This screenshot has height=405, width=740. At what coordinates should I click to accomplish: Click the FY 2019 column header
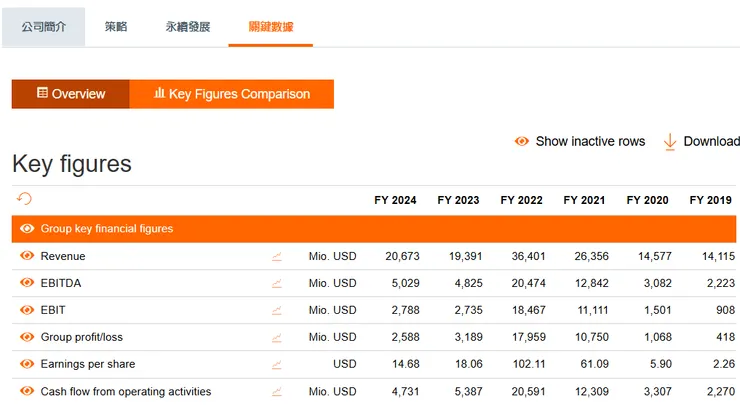pos(710,200)
